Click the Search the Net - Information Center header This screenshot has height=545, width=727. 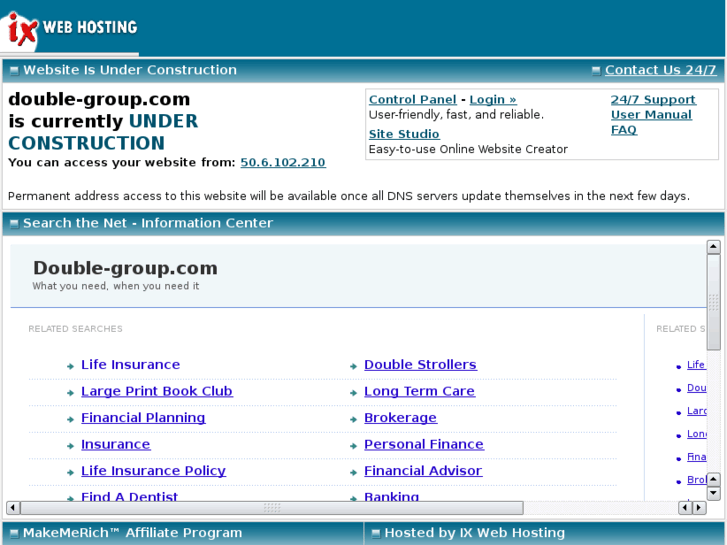pos(148,223)
